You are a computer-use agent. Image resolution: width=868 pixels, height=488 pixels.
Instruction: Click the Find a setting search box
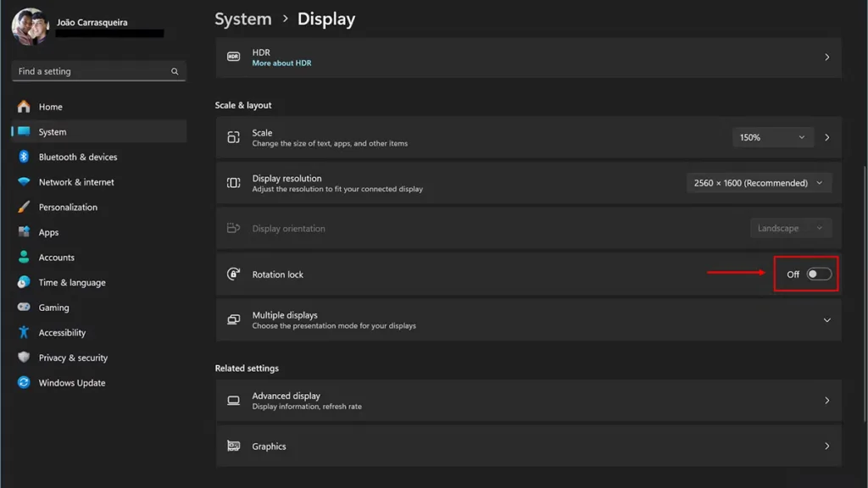coord(98,71)
